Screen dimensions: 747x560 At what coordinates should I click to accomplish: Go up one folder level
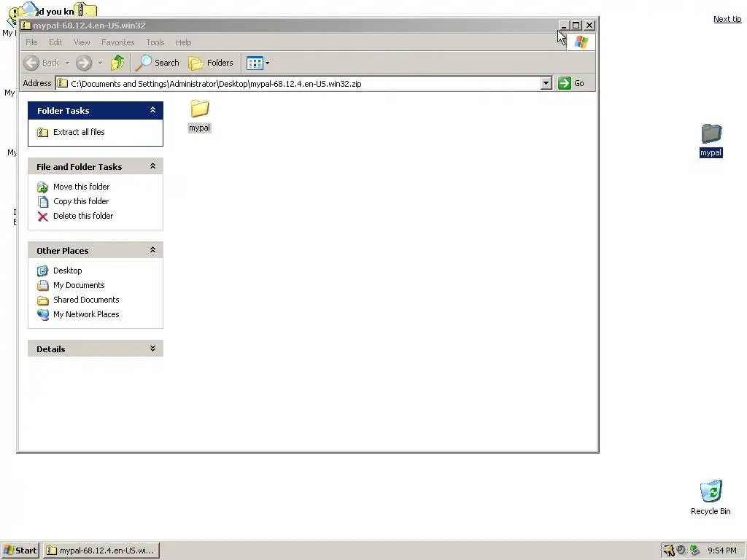[117, 63]
